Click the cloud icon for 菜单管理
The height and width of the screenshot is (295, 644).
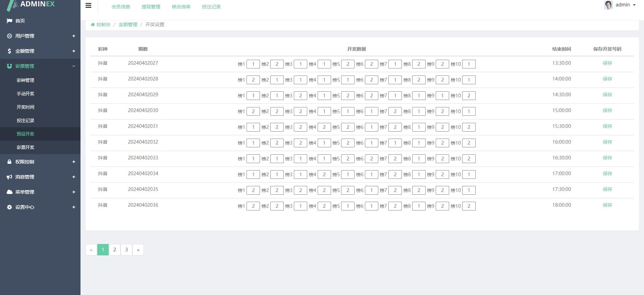[x=9, y=192]
